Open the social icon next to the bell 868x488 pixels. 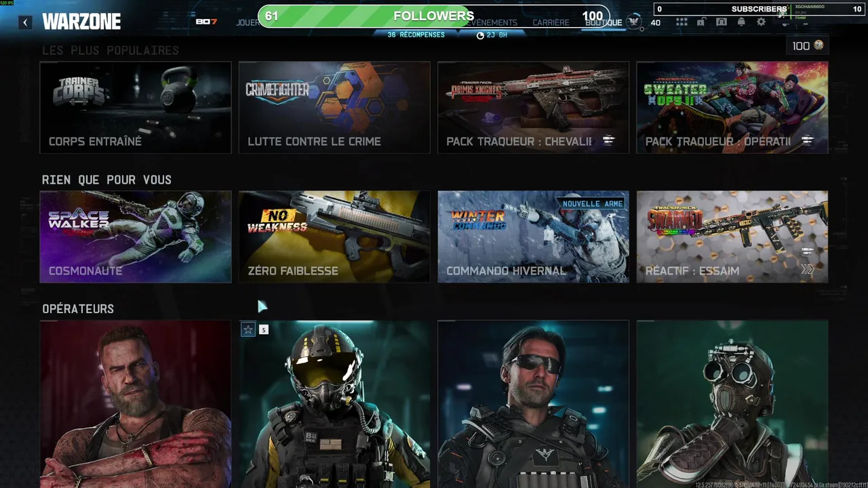coord(721,22)
